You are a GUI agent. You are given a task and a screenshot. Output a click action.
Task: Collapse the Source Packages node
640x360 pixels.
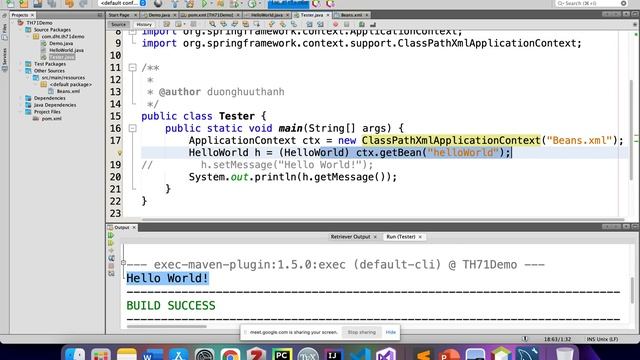pos(21,30)
